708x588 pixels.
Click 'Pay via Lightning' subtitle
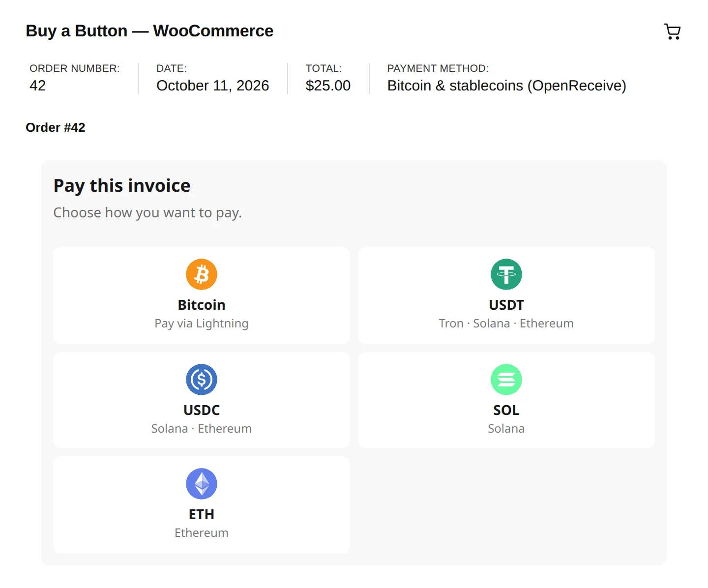(202, 323)
